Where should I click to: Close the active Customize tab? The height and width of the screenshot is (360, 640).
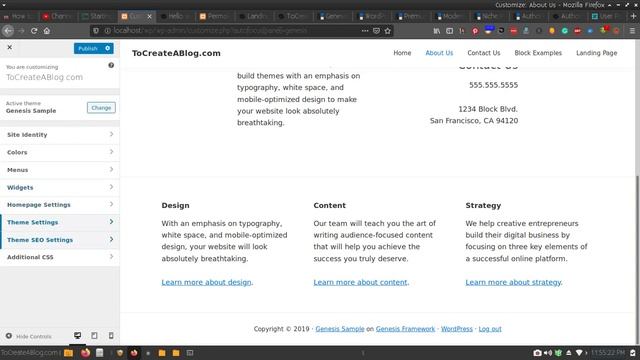click(x=149, y=16)
